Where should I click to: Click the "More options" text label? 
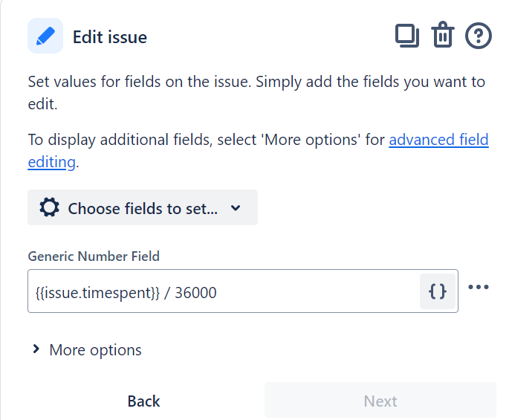pyautogui.click(x=95, y=349)
